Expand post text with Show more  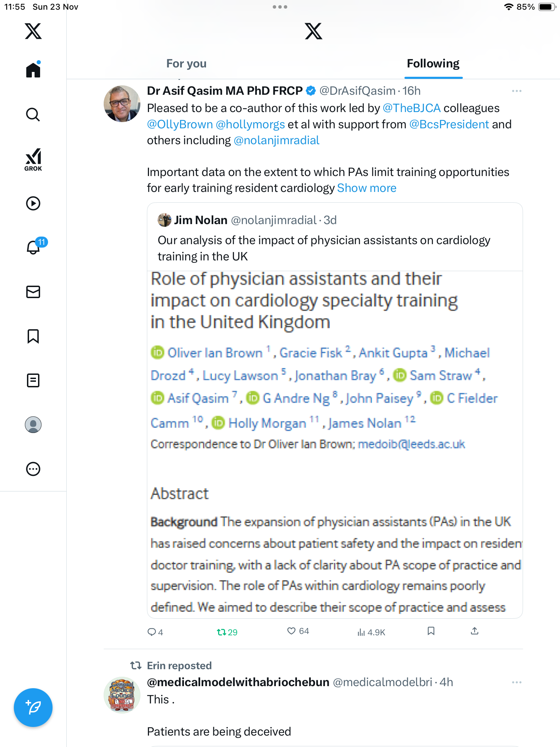(x=367, y=188)
